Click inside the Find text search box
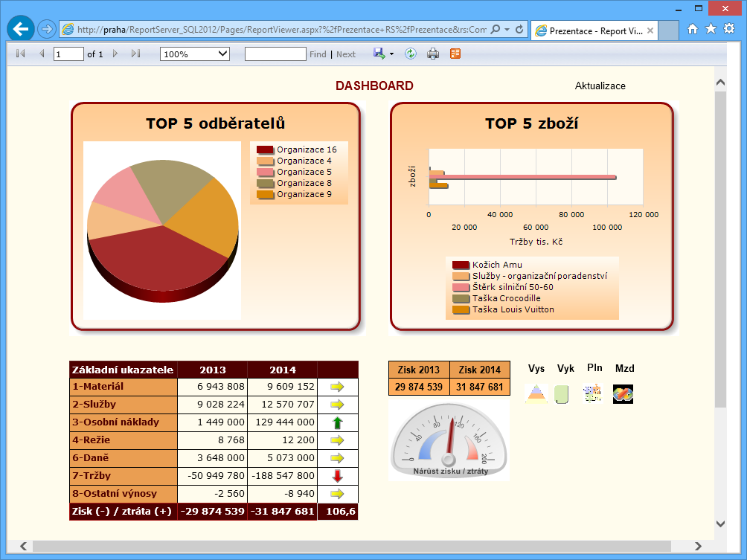This screenshot has width=747, height=560. [275, 54]
